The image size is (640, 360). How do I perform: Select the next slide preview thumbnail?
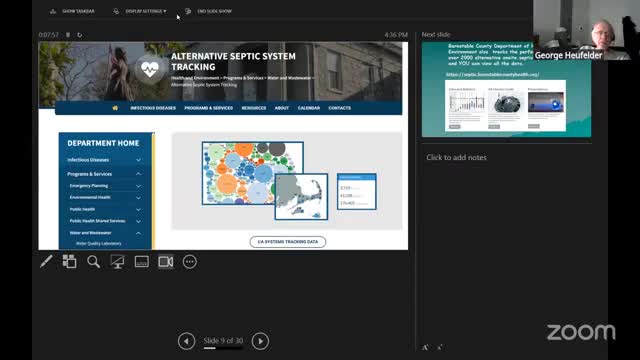pos(506,89)
